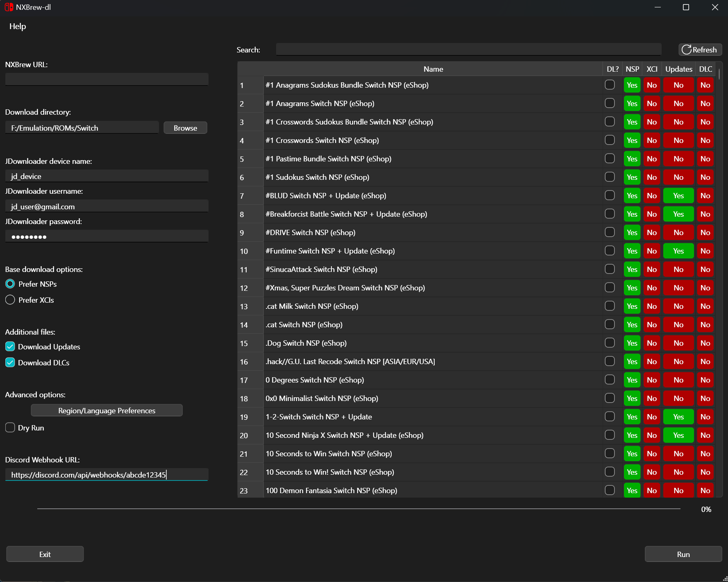Minimize the NXBrew-dl window
Screen dimensions: 728x582
coord(658,7)
